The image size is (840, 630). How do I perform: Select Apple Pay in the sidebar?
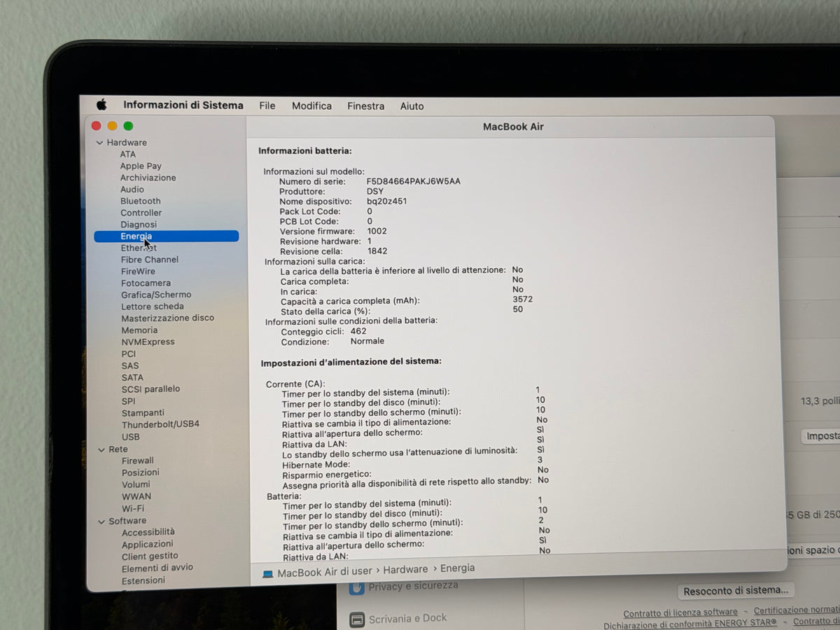(141, 166)
